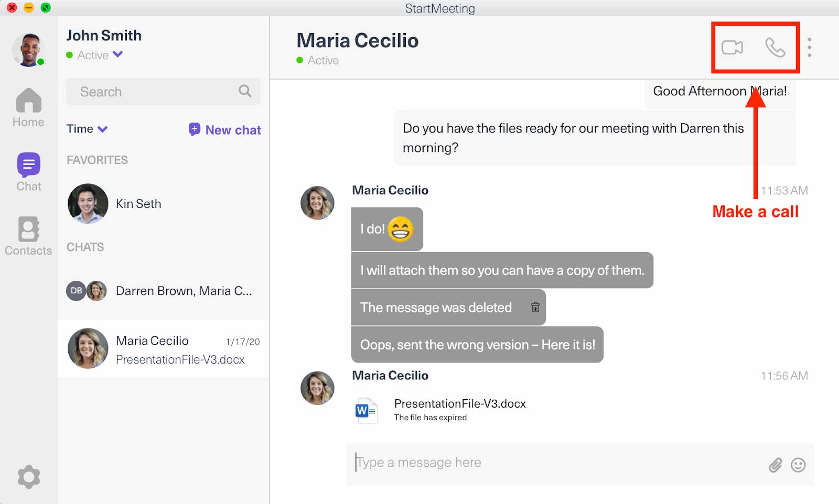
Task: Attach a file using the paperclip
Action: tap(775, 464)
